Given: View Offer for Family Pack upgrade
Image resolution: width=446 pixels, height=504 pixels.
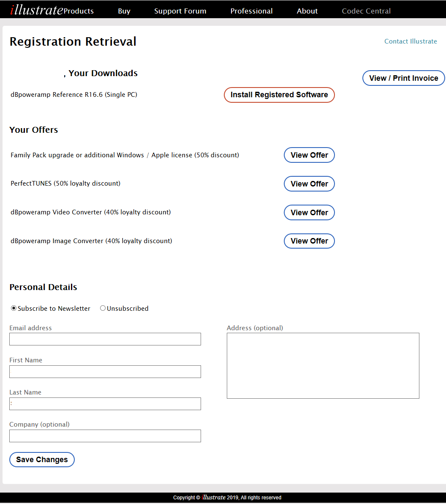Looking at the screenshot, I should (x=309, y=155).
